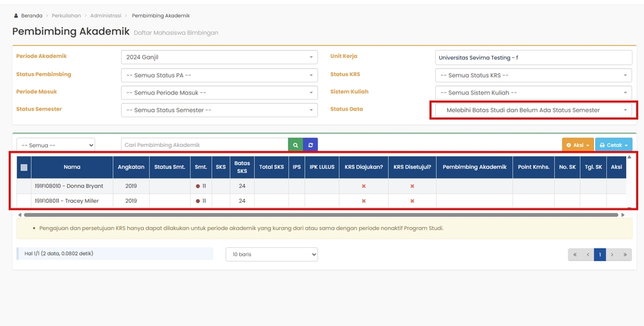Select page 1 in pagination
The image size is (644, 326).
point(600,254)
